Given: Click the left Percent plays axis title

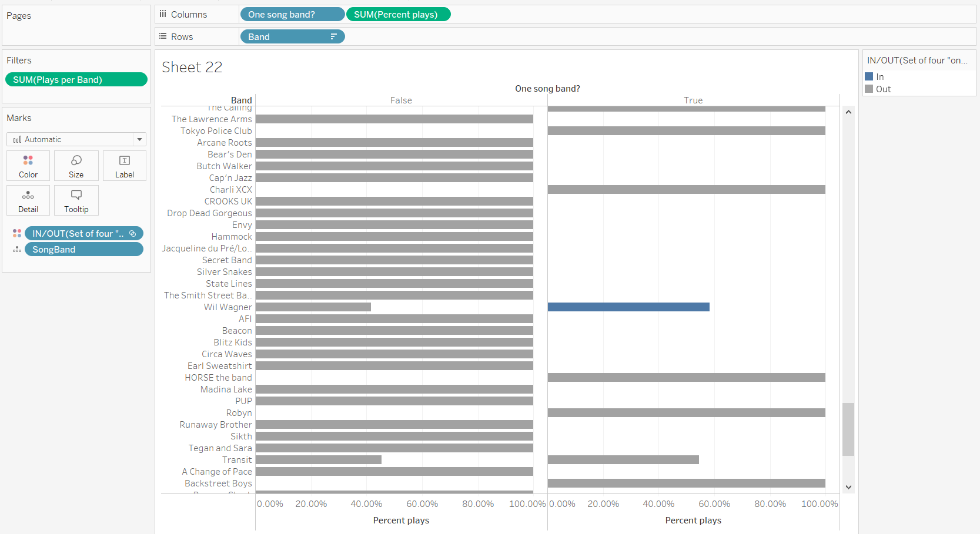Looking at the screenshot, I should pyautogui.click(x=401, y=520).
